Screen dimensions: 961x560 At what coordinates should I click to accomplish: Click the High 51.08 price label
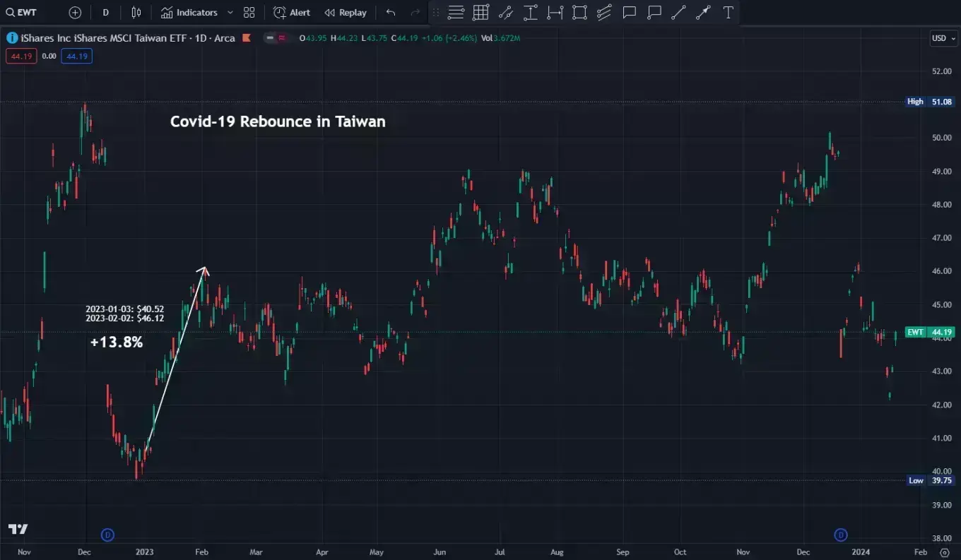[931, 102]
